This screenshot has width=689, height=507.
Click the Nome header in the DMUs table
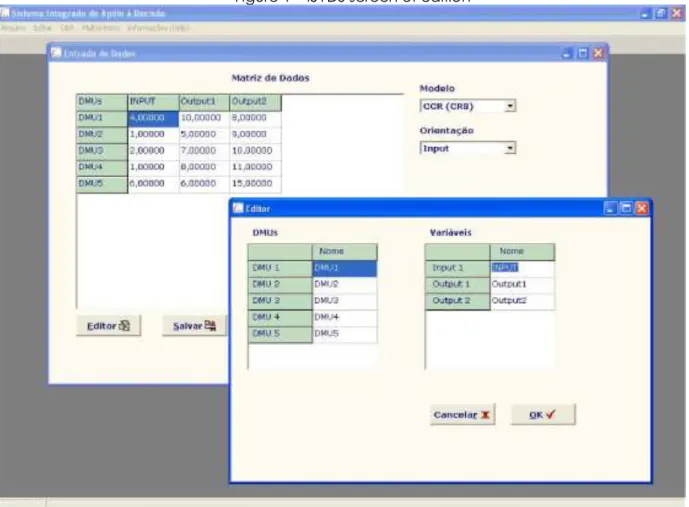point(344,252)
